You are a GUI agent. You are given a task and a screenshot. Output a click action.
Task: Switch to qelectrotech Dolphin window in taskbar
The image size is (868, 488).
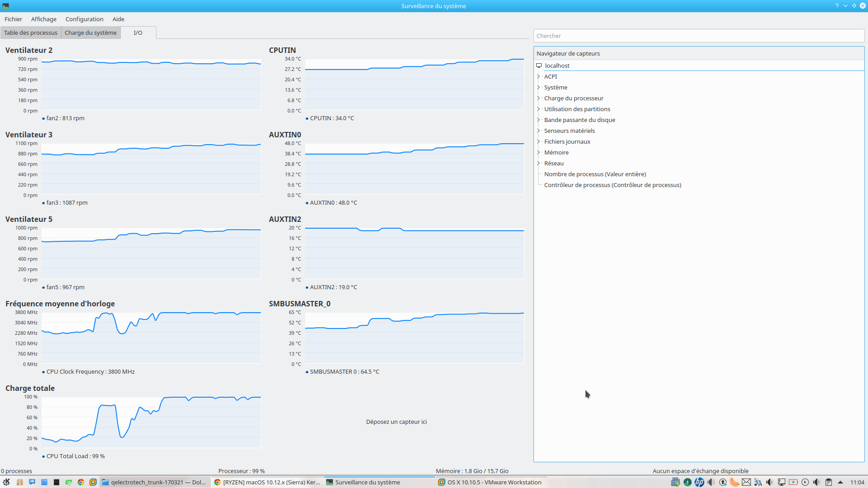155,482
